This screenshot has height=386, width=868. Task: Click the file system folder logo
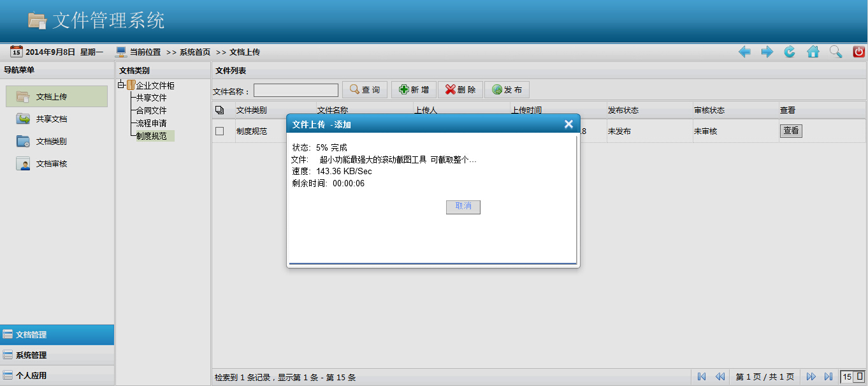[37, 20]
